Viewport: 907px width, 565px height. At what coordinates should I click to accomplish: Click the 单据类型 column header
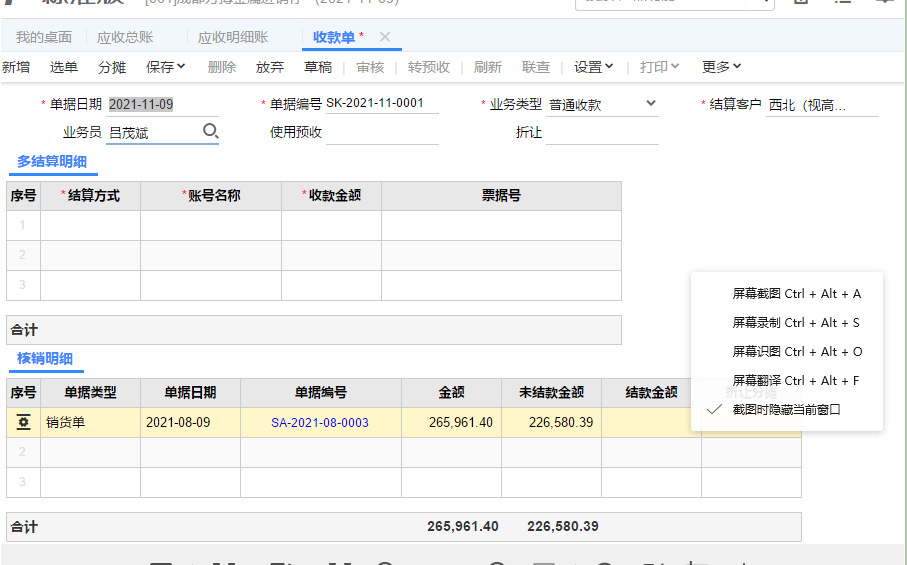coord(90,393)
